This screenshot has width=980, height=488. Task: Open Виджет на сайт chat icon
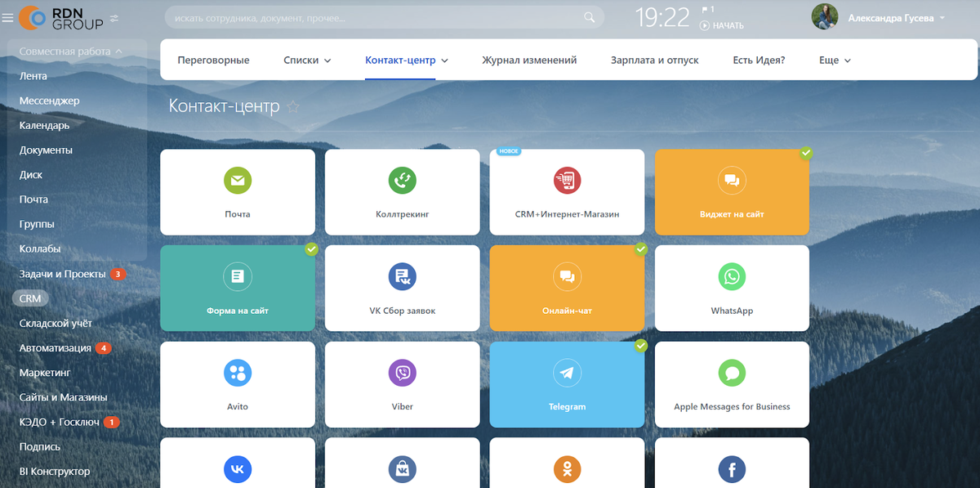click(732, 180)
